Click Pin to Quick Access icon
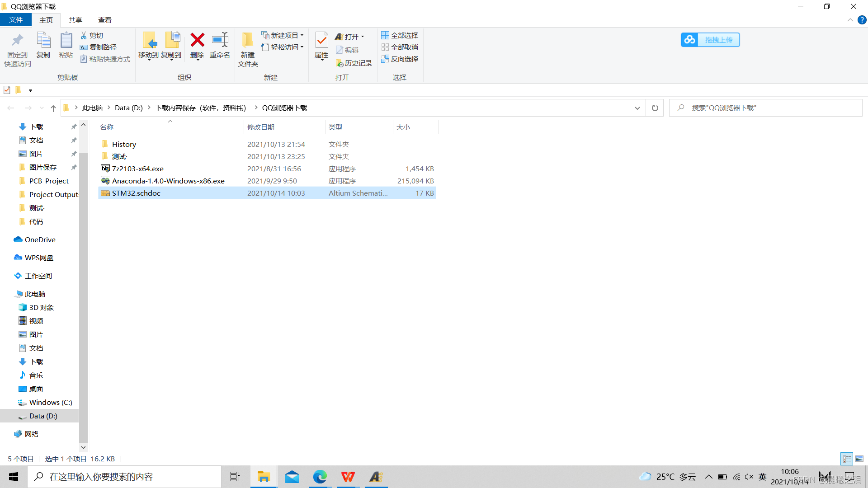The image size is (868, 488). 18,41
